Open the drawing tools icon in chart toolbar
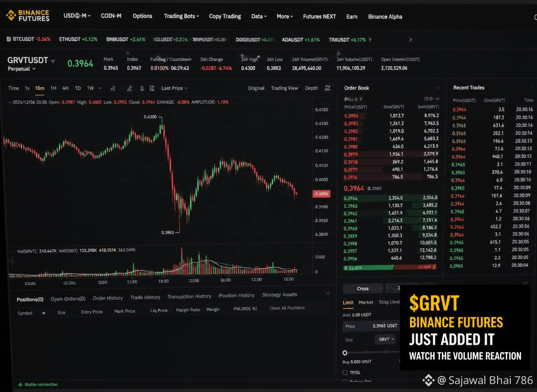 (112, 88)
